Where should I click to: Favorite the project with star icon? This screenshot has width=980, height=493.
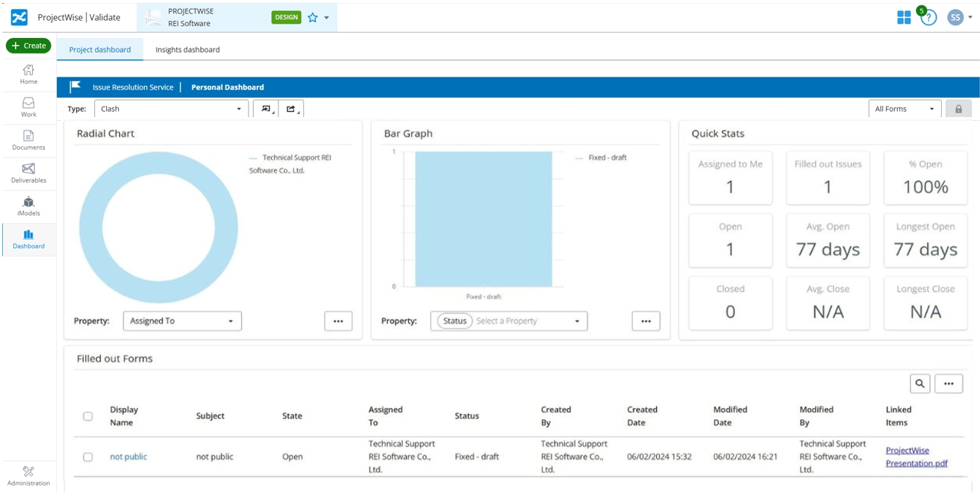313,17
